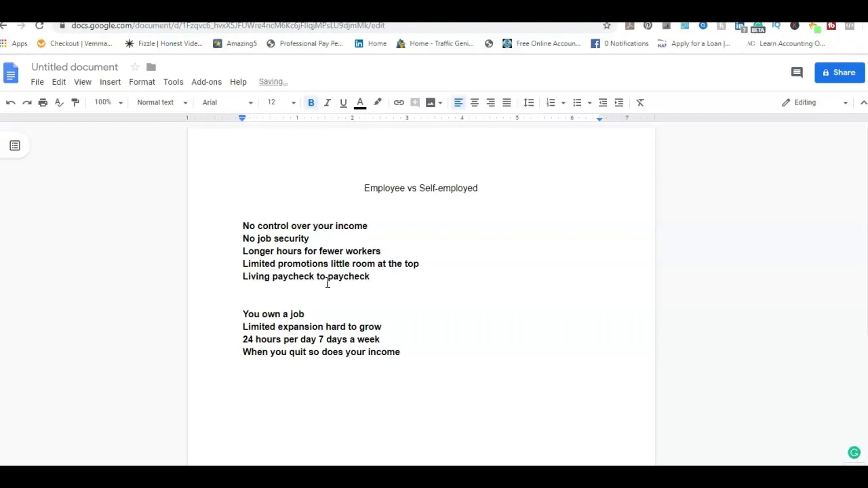Click the Insert image icon

(x=431, y=102)
